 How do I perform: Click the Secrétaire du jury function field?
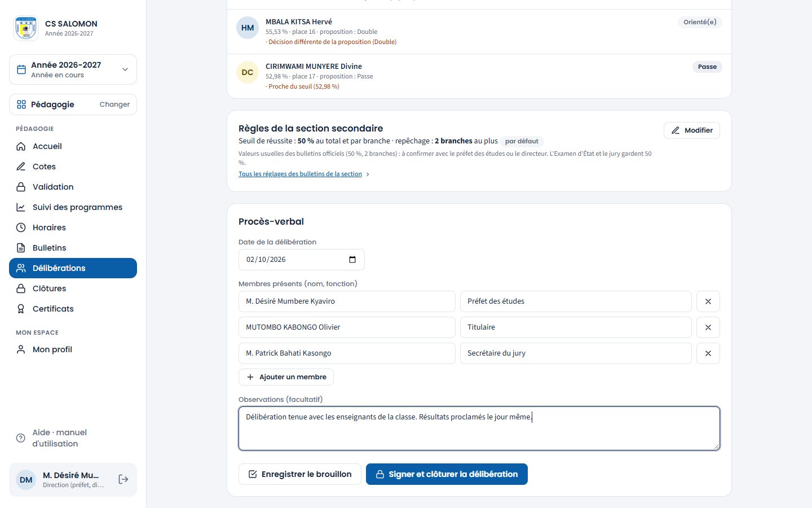coord(576,353)
